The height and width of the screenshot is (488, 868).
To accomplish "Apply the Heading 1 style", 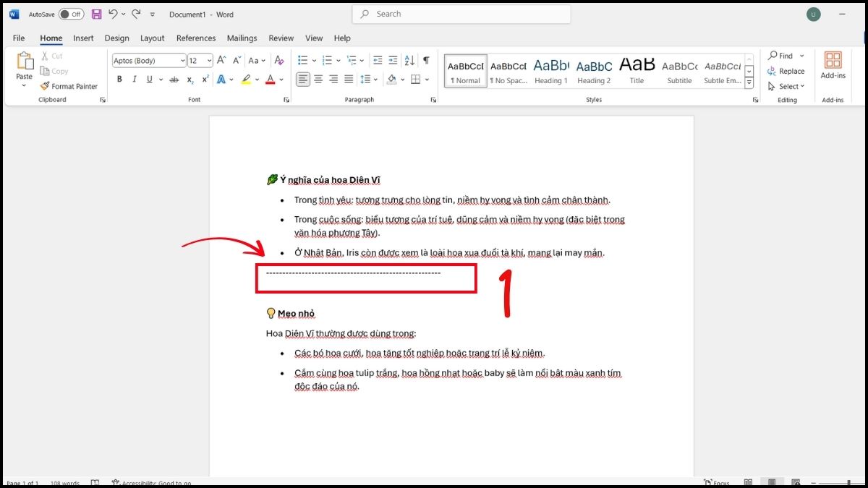I will tap(551, 71).
